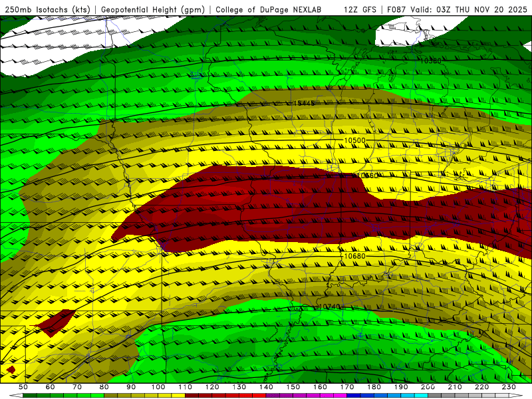532x399 pixels.
Task: Click the 10440 height contour label
Action: click(x=304, y=103)
